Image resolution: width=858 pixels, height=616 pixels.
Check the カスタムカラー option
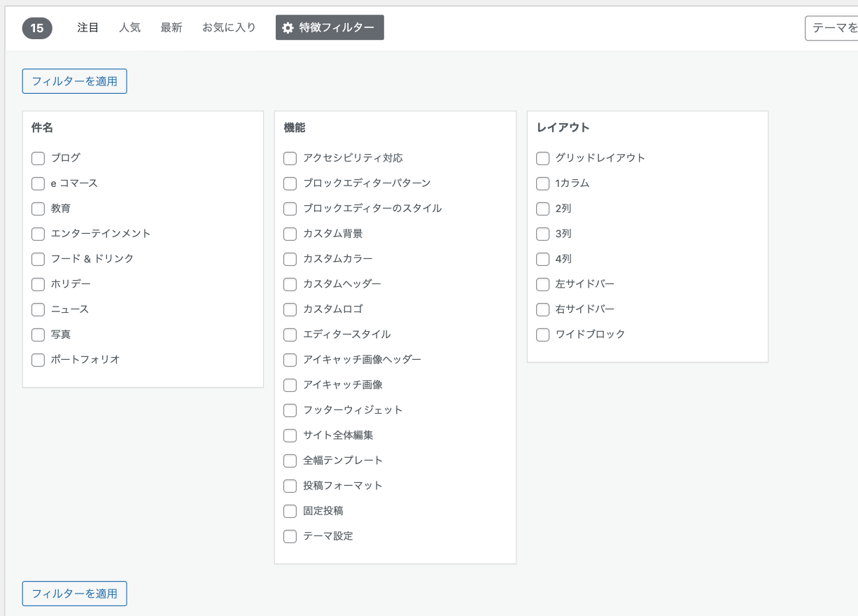point(290,259)
